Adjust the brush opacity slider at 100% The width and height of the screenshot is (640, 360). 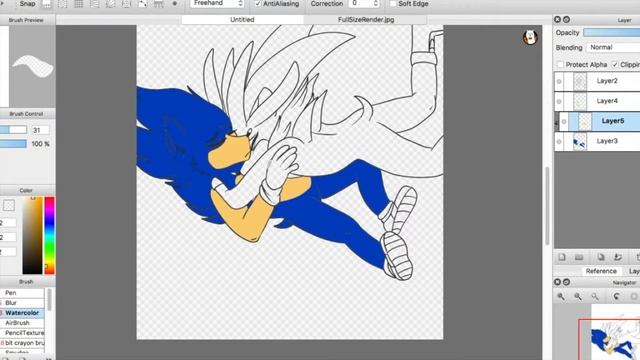tap(13, 144)
